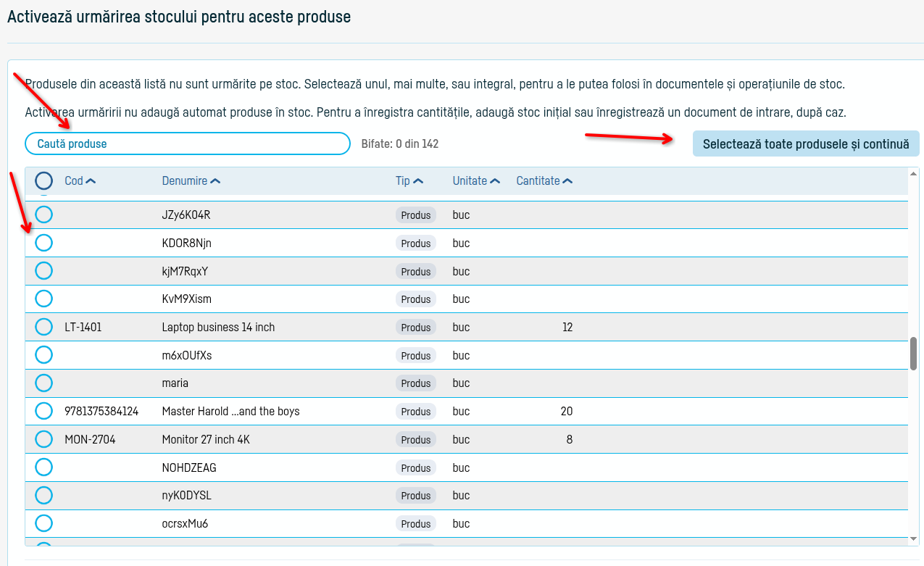Sort the list by Cod column arrow
This screenshot has width=924, height=566.
(x=91, y=181)
